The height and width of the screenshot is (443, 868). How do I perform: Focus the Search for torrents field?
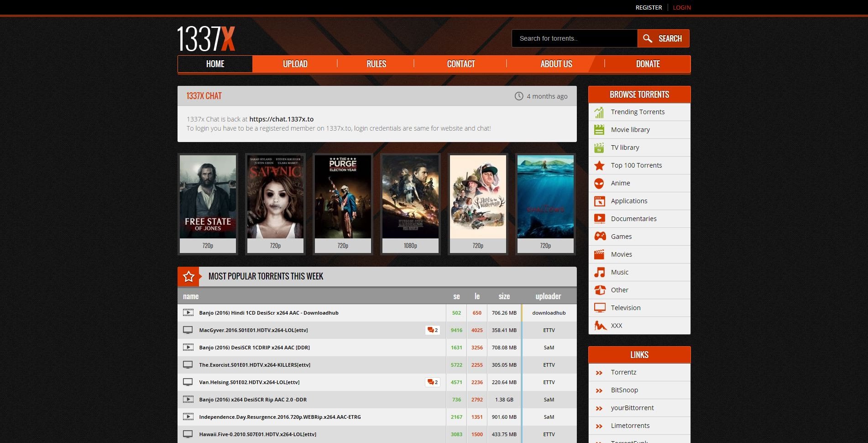click(574, 38)
